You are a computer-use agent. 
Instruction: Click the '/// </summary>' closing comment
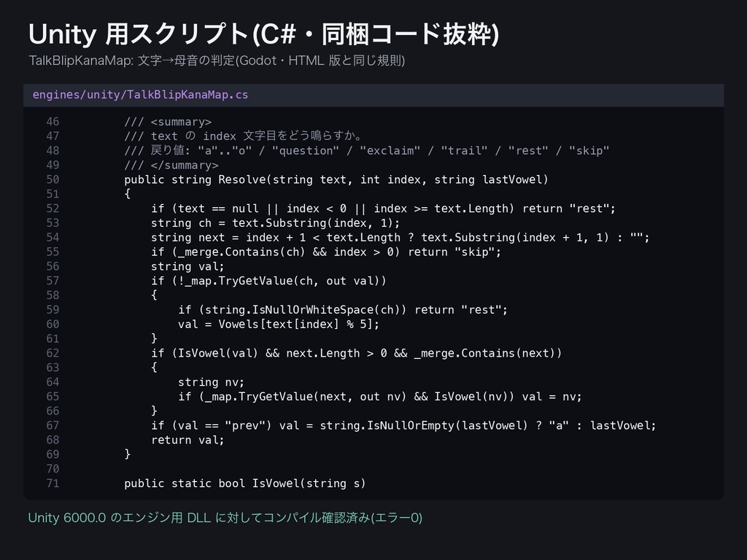pos(171,166)
